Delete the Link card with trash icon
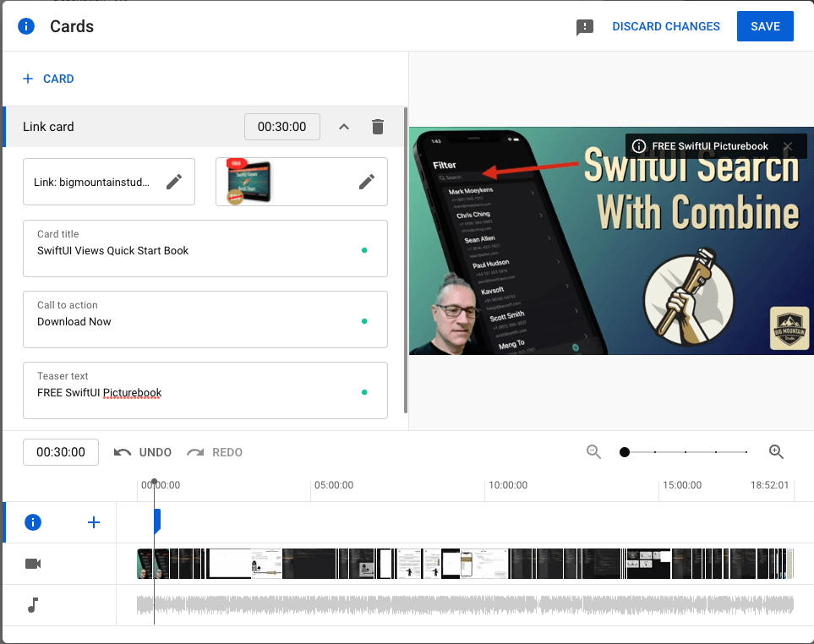The width and height of the screenshot is (814, 644). 378,127
